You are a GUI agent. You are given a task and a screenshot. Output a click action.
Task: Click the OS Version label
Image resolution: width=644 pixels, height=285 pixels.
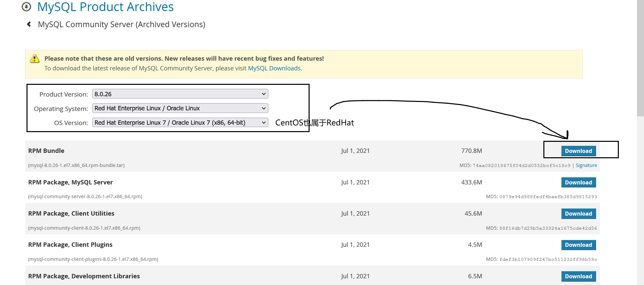coord(71,123)
